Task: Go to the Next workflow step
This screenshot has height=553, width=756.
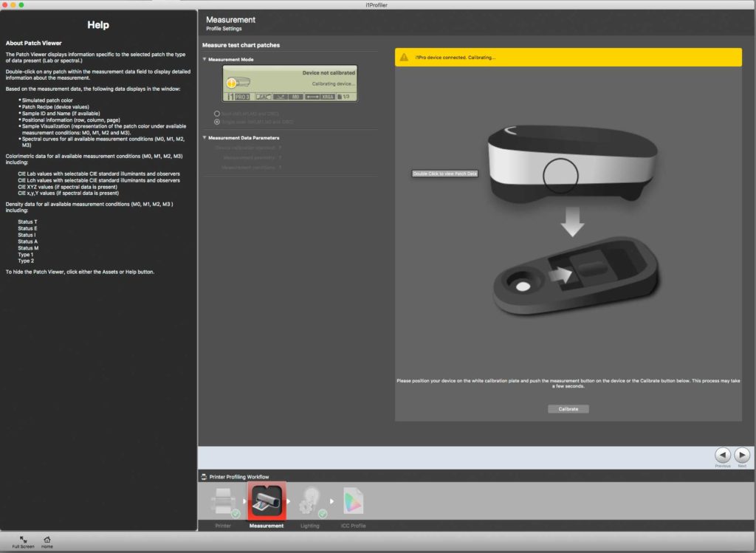Action: pos(741,455)
